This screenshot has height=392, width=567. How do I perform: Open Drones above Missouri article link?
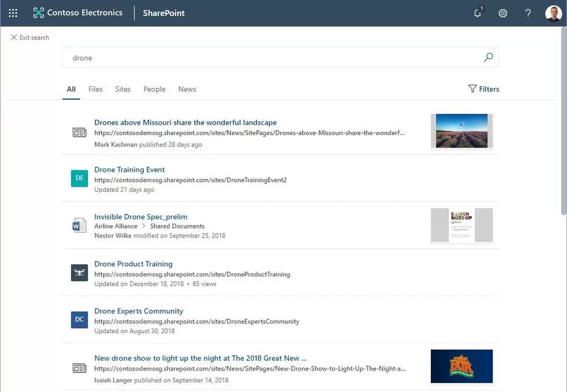186,123
